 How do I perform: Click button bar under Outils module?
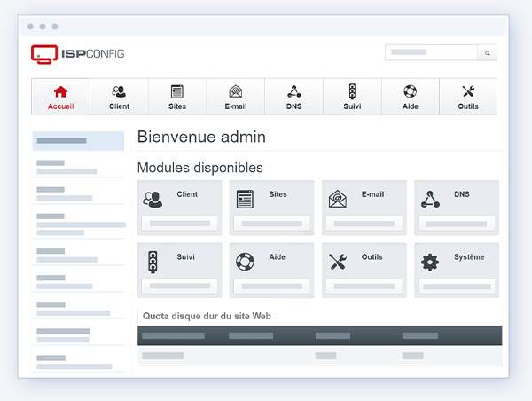coord(364,287)
